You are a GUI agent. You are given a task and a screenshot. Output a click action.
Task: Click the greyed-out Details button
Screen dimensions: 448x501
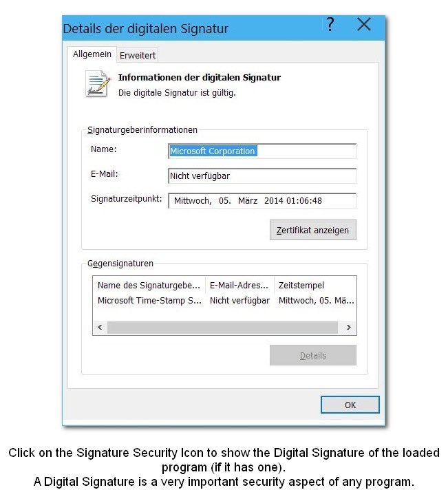pos(313,356)
